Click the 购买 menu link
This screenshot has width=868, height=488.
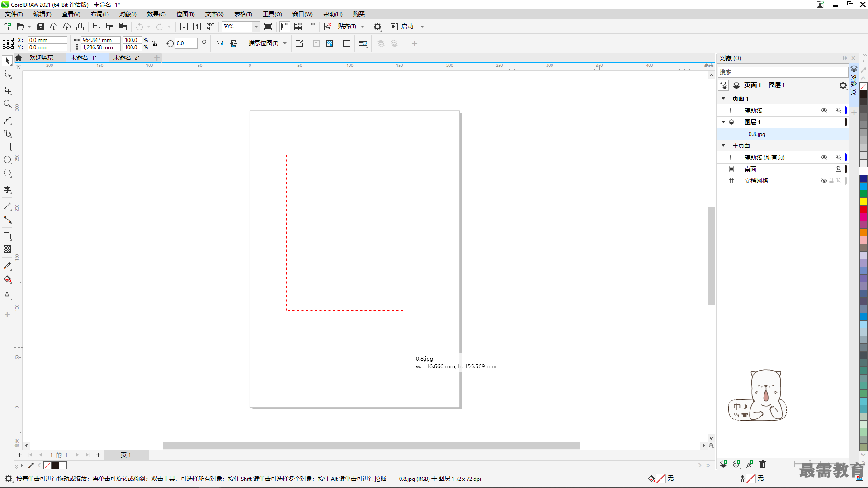pyautogui.click(x=359, y=14)
